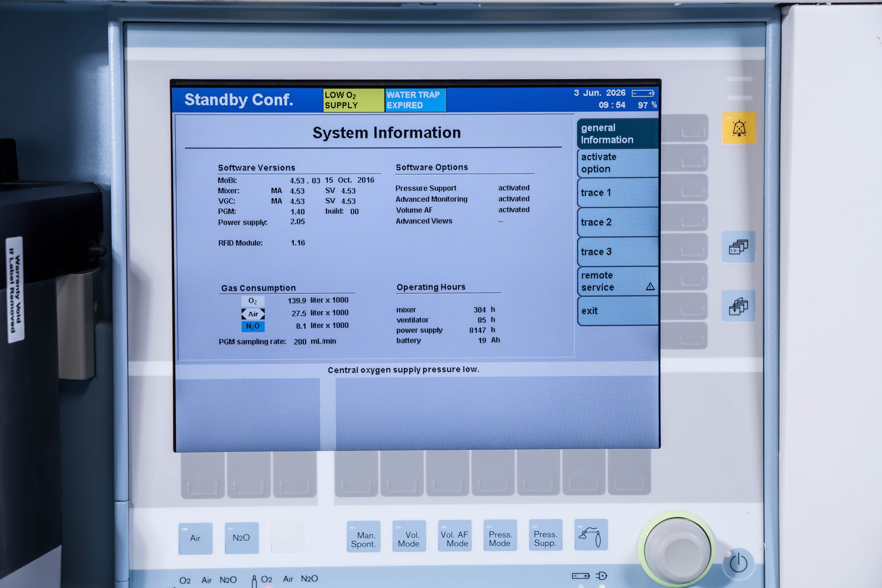Tap the LOW O2 SUPPLY alarm banner
Viewport: 882px width, 588px height.
pyautogui.click(x=353, y=100)
